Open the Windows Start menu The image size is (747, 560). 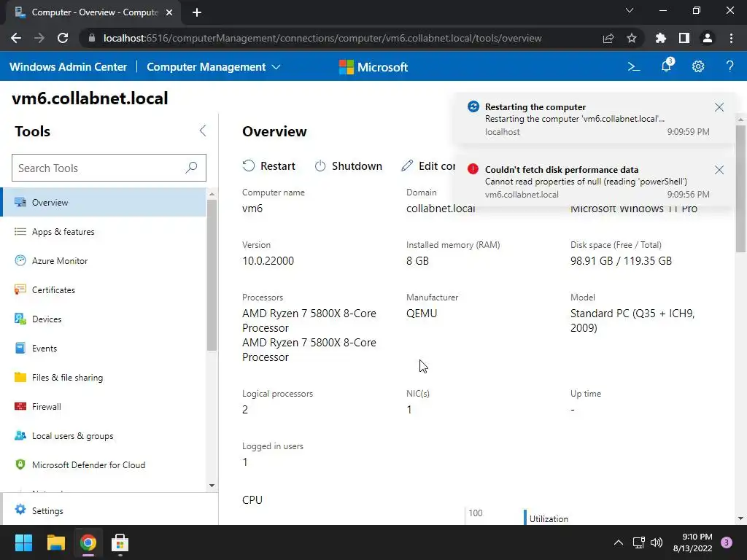tap(23, 542)
